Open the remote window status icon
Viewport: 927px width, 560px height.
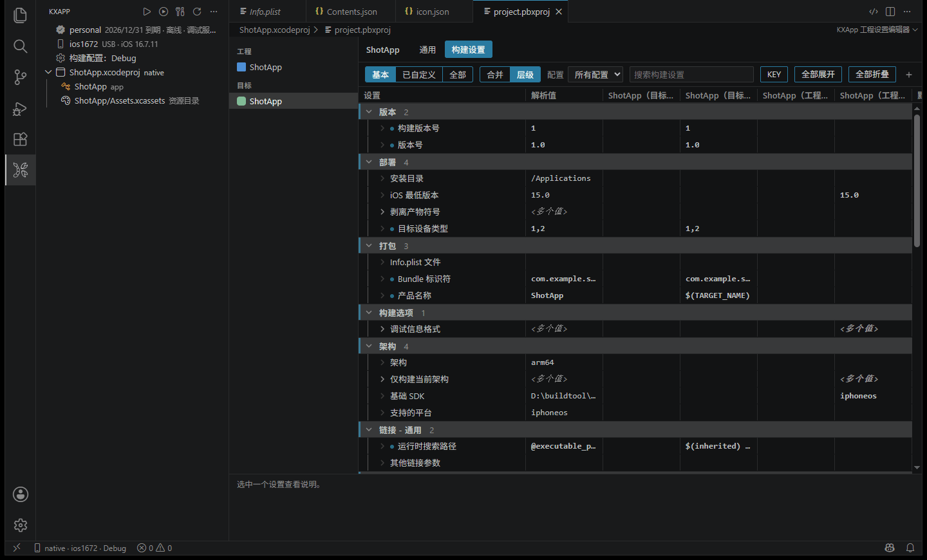click(x=17, y=548)
